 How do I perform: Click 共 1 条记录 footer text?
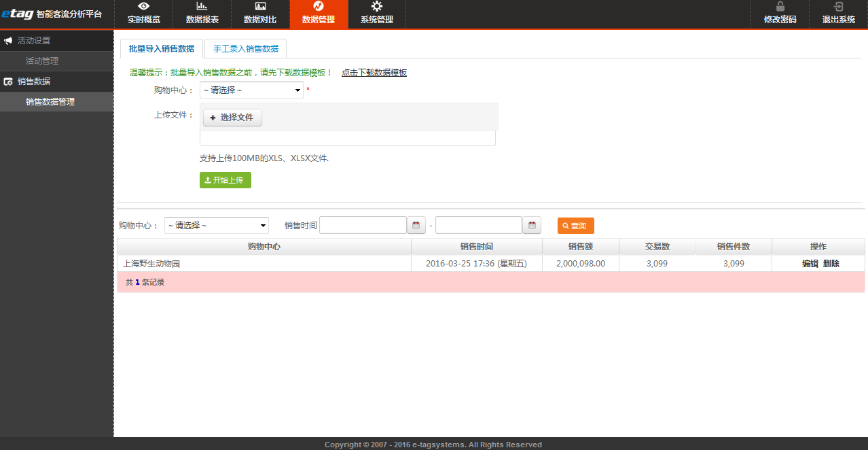click(x=145, y=282)
